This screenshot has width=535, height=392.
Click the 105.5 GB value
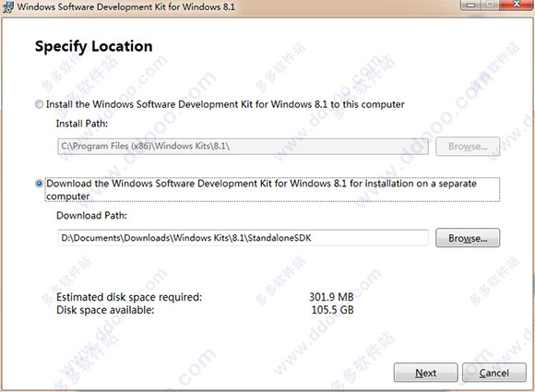coord(332,310)
